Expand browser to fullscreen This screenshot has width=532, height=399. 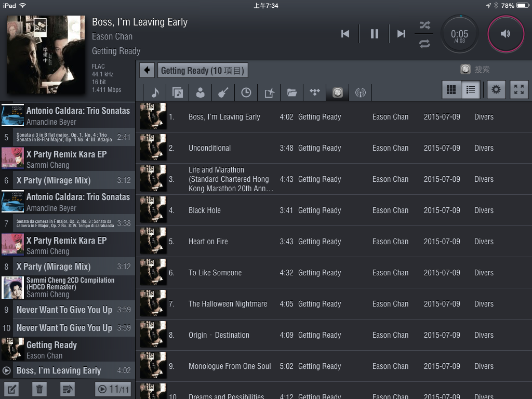[x=519, y=90]
